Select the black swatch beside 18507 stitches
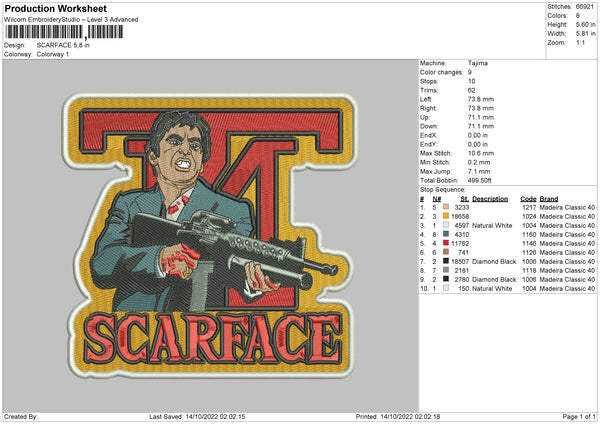Viewport: 600px width, 424px height. [x=446, y=261]
